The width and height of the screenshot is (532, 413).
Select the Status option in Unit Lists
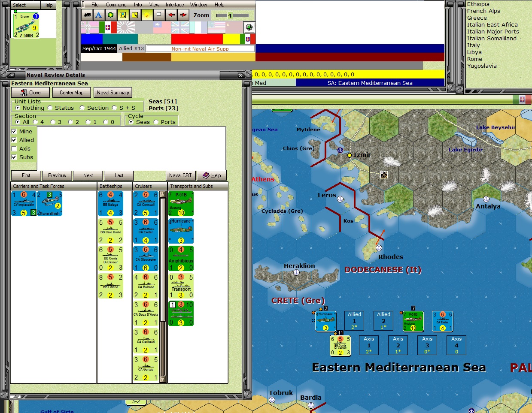(x=50, y=107)
